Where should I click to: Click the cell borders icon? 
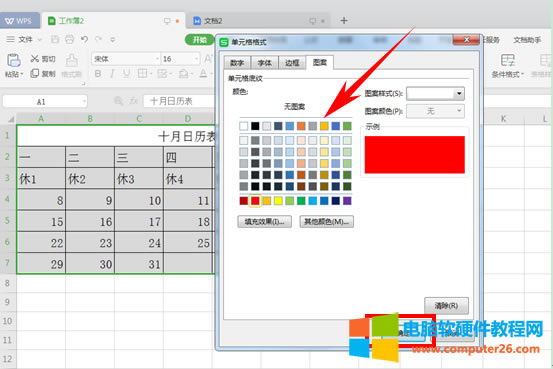[142, 74]
